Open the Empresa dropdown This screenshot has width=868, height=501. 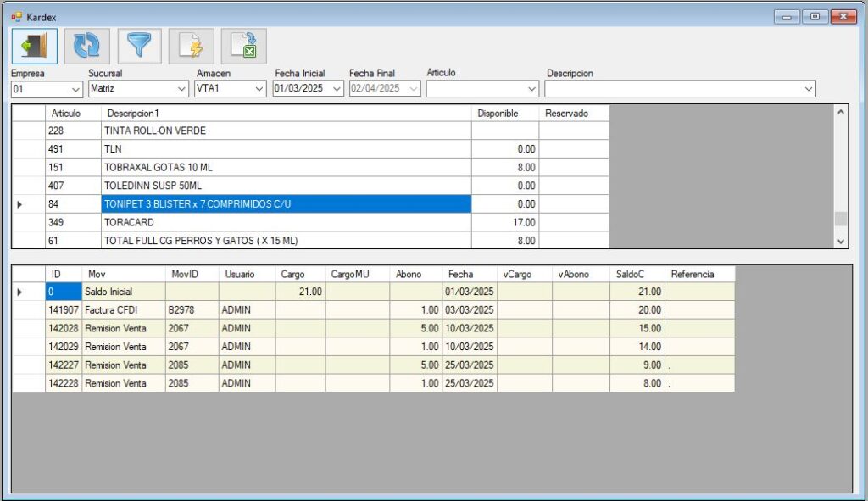click(75, 89)
